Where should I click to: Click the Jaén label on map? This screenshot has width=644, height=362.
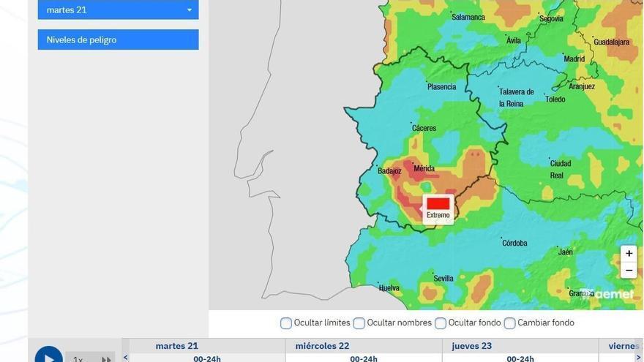(x=565, y=252)
